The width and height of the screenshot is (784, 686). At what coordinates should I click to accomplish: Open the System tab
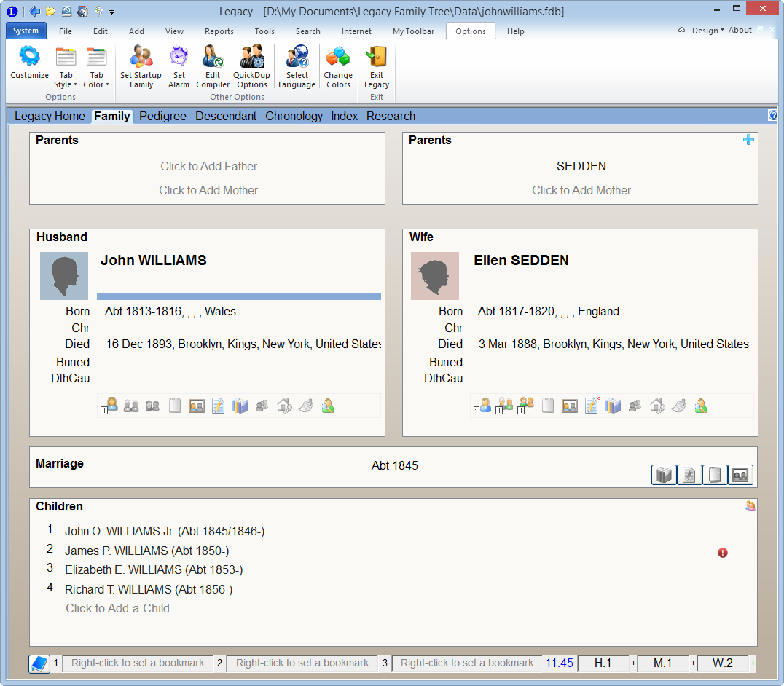point(26,31)
